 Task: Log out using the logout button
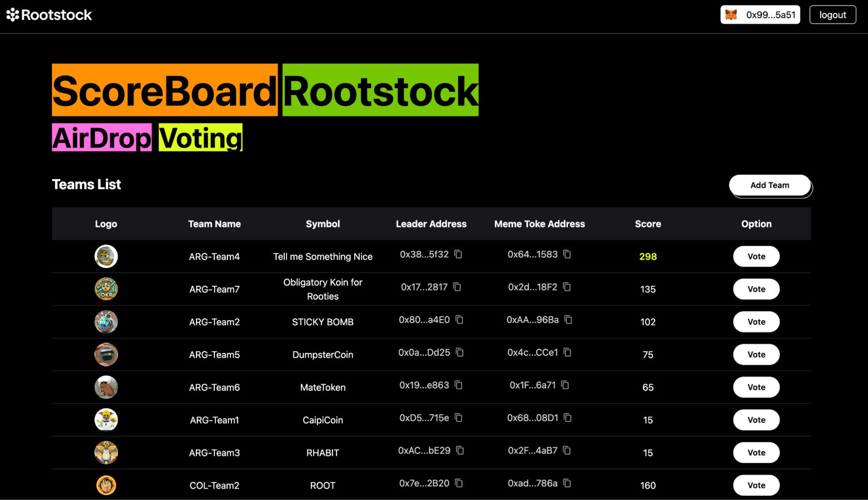pyautogui.click(x=832, y=15)
